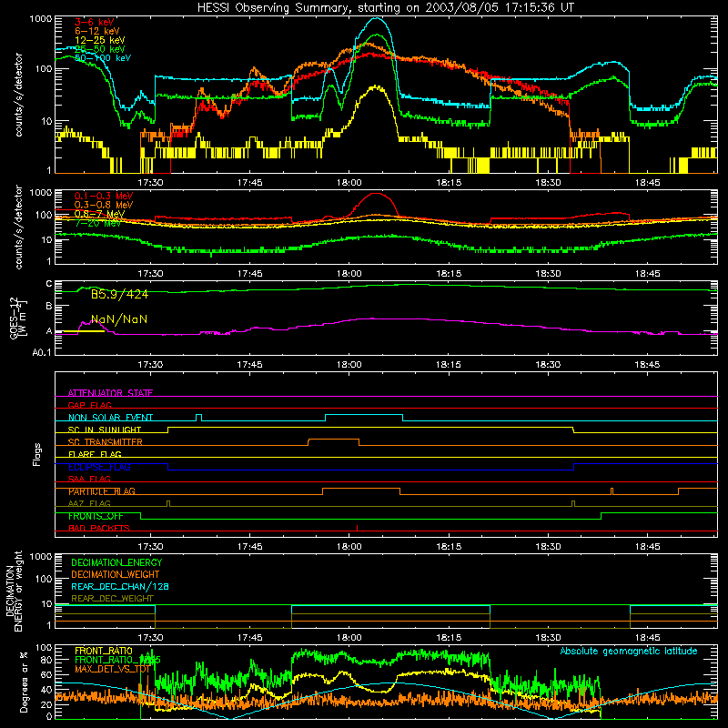Select the FLARE_FLAG label
728x728 pixels.
pos(95,454)
